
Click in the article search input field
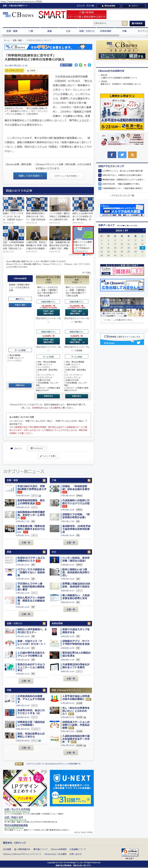(107, 23)
